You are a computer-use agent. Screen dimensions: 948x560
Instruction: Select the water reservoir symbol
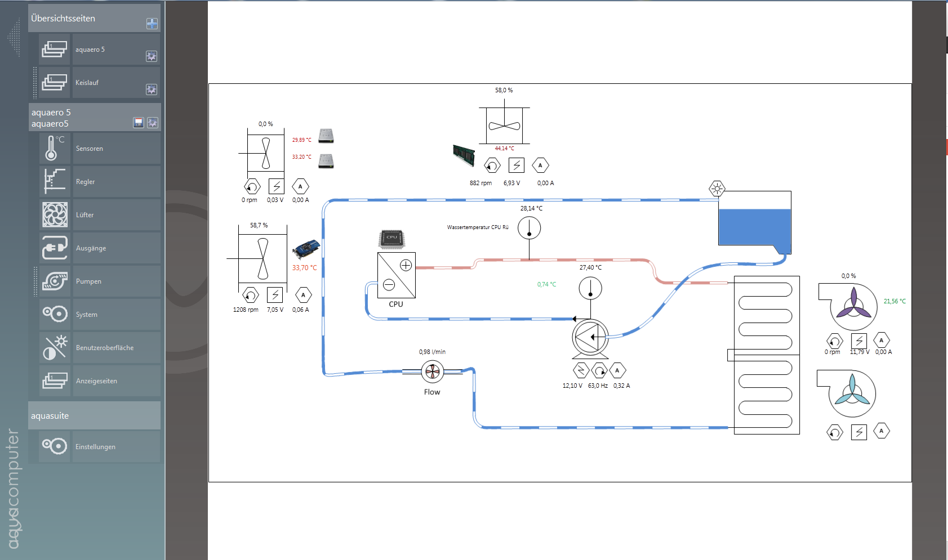point(755,222)
